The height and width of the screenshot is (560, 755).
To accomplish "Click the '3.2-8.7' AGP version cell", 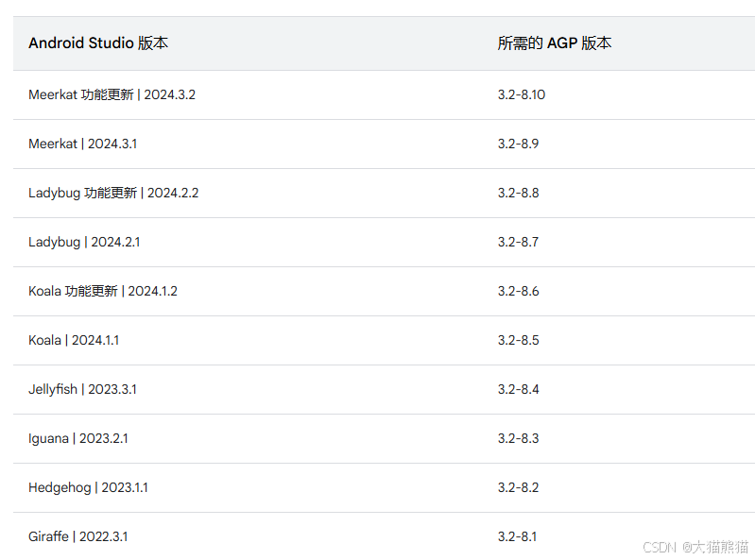I will tap(518, 242).
